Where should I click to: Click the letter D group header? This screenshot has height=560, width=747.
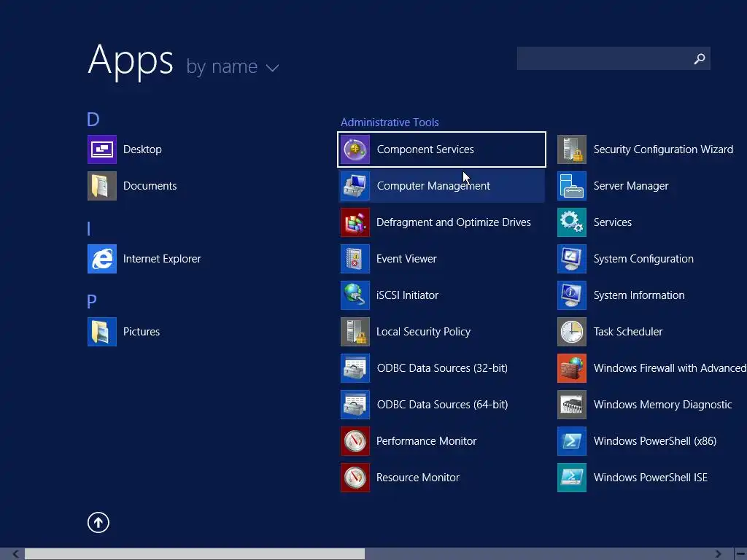(x=93, y=119)
